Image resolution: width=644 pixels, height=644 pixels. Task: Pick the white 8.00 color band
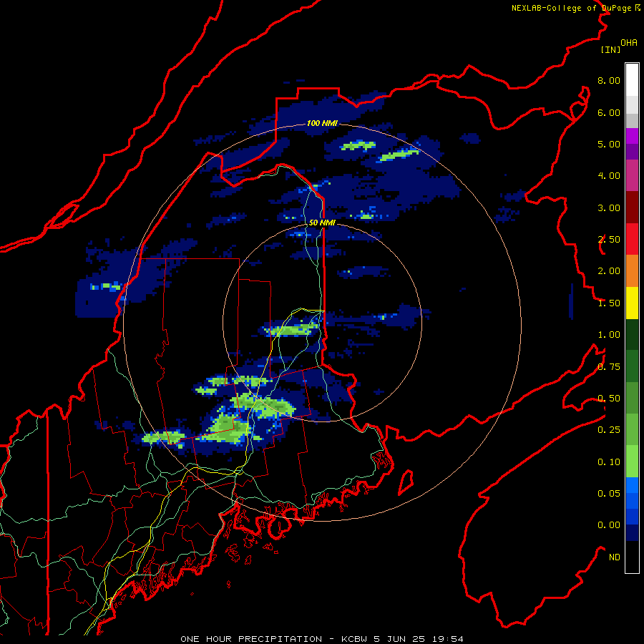pyautogui.click(x=632, y=80)
